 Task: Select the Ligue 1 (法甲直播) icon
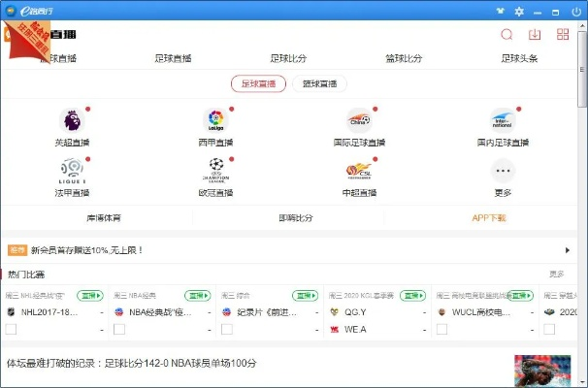pos(72,171)
